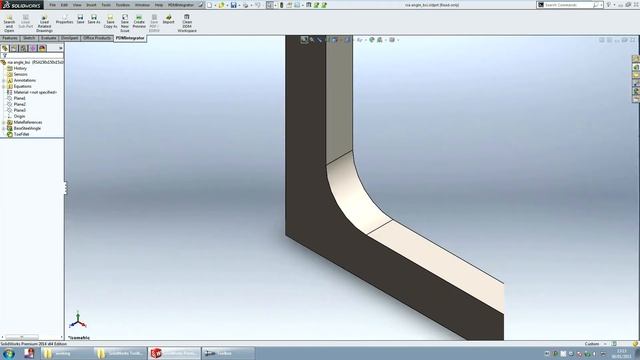Click Print icon in quick toolbar

246,5
